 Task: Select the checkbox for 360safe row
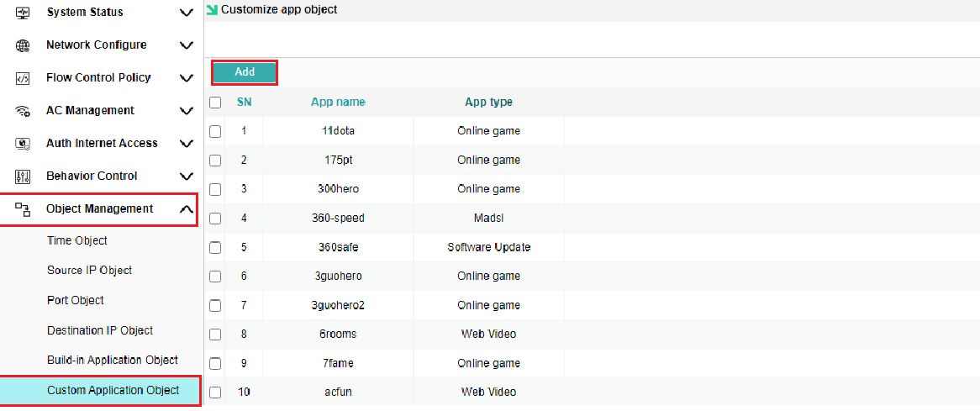(x=215, y=248)
